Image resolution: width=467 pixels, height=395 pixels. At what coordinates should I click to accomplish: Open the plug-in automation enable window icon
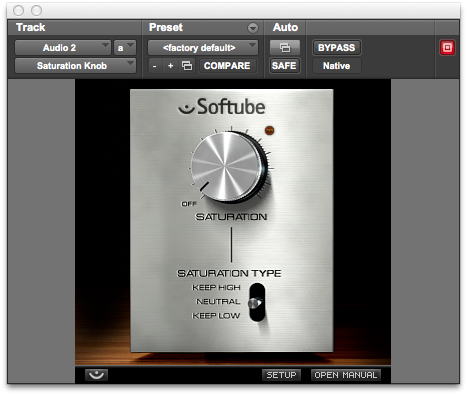pyautogui.click(x=285, y=48)
